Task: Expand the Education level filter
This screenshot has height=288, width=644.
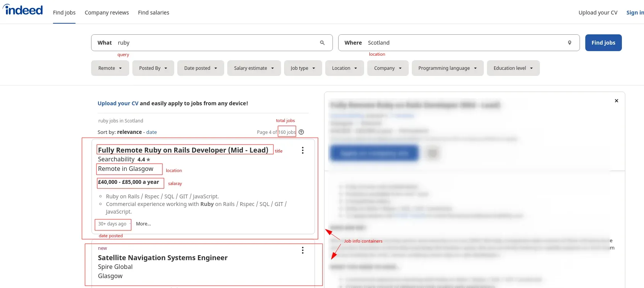Action: (x=513, y=68)
